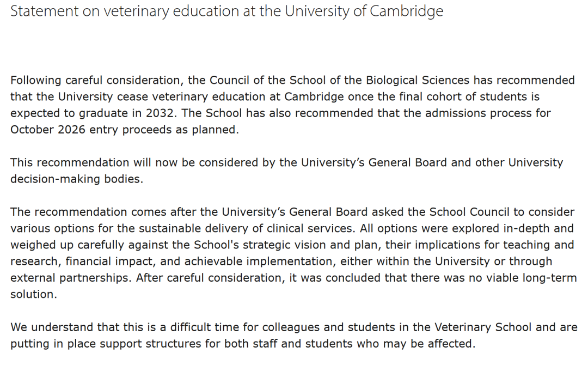Click the word "solution." ending the third paragraph
The width and height of the screenshot is (588, 365).
(33, 294)
